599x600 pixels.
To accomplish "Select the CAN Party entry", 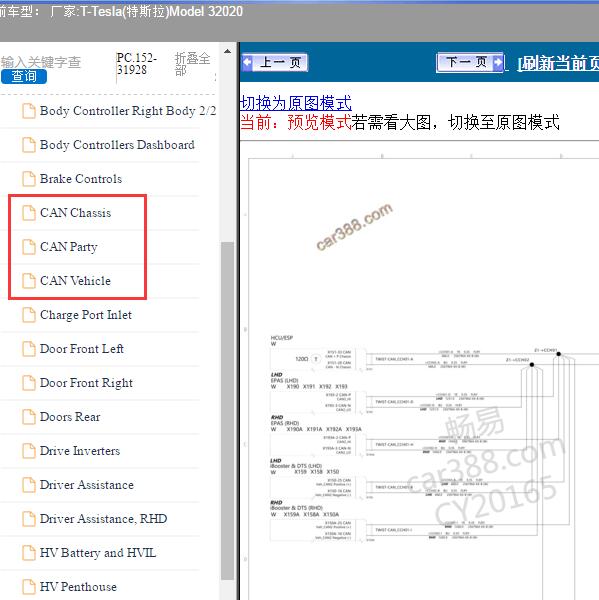I will pos(69,247).
